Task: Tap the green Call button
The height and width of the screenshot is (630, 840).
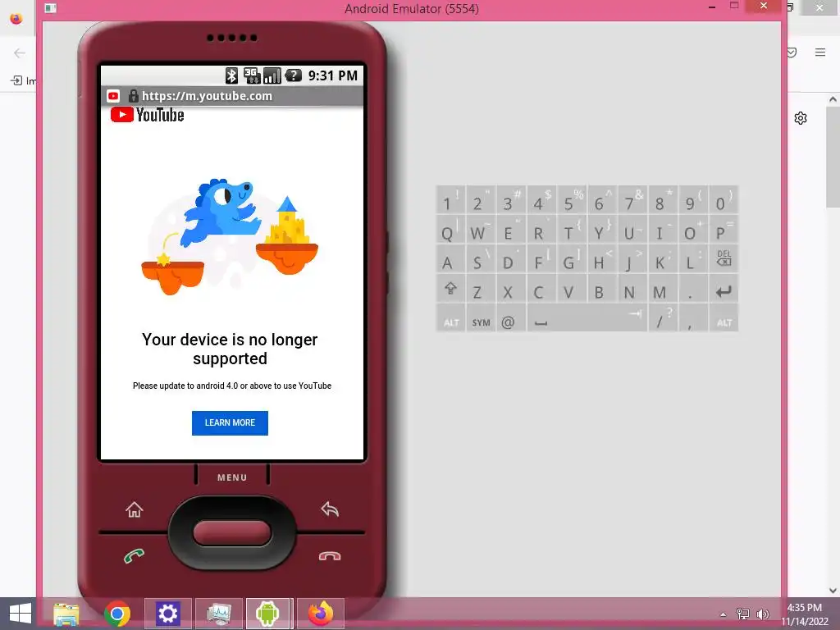Action: point(134,556)
